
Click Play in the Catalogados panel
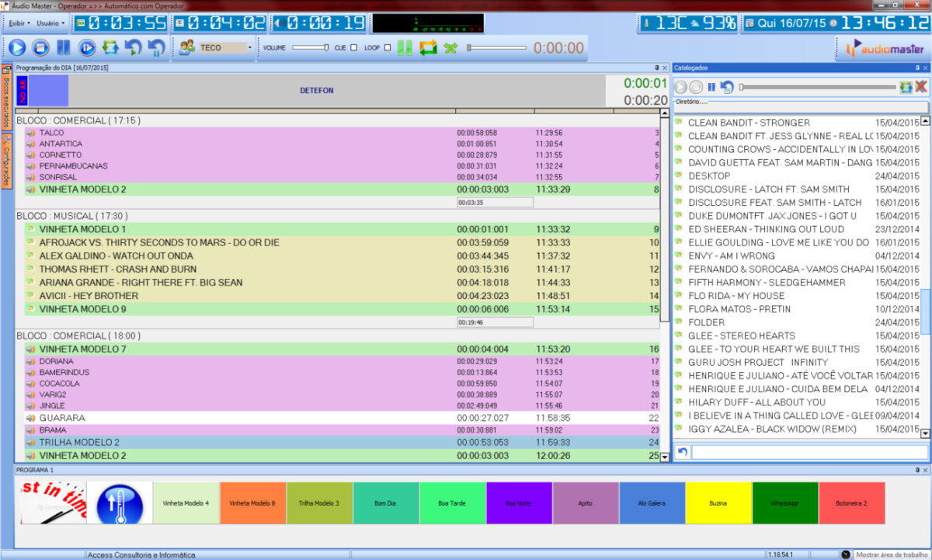[681, 87]
